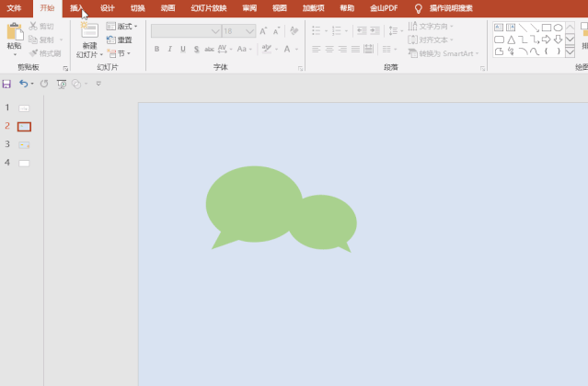The width and height of the screenshot is (588, 386).
Task: Click 转换为 SmartArt button
Action: (443, 53)
